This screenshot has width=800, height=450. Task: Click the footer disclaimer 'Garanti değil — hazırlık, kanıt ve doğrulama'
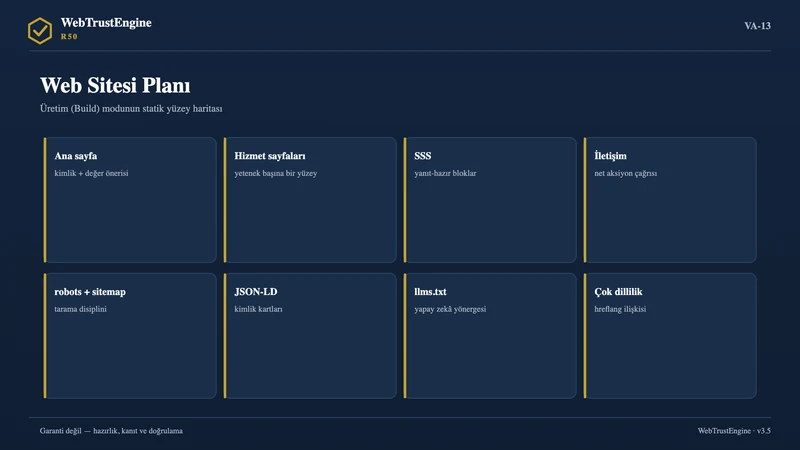pos(111,431)
